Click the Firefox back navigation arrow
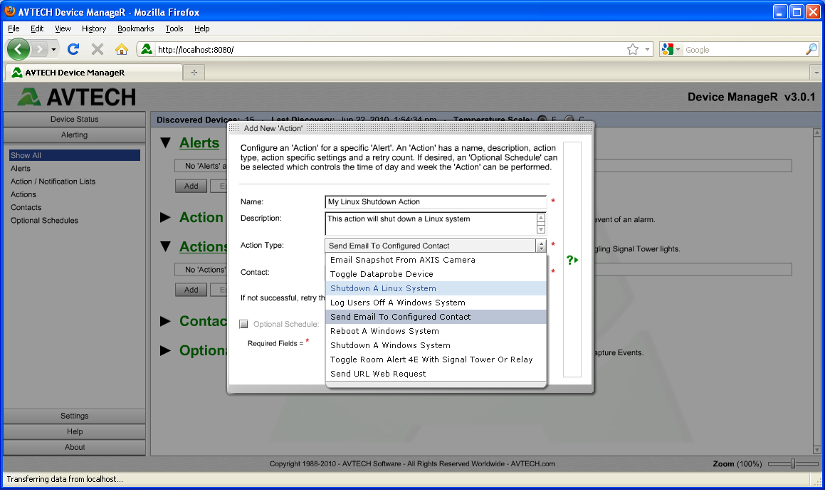 [19, 49]
